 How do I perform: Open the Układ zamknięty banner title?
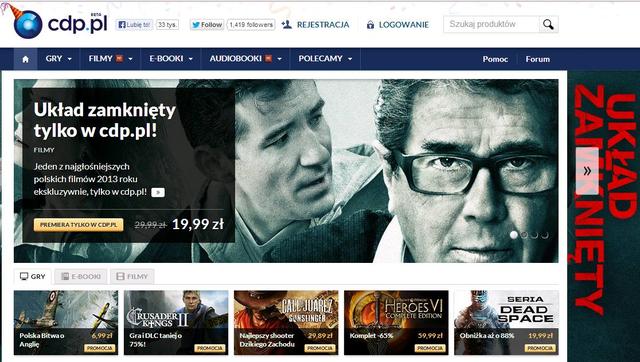tap(104, 120)
